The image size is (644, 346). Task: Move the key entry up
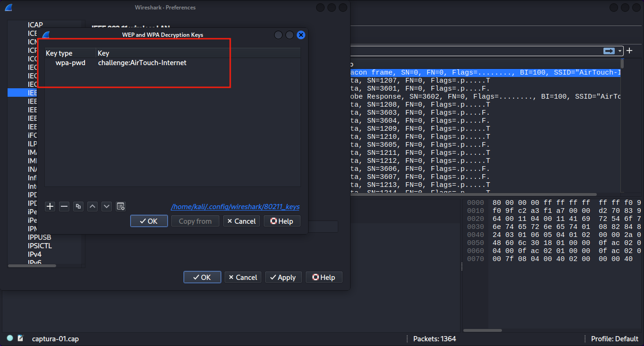coord(92,206)
